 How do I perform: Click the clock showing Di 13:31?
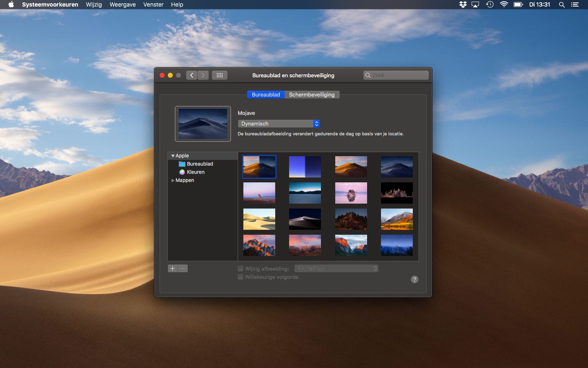click(x=539, y=4)
